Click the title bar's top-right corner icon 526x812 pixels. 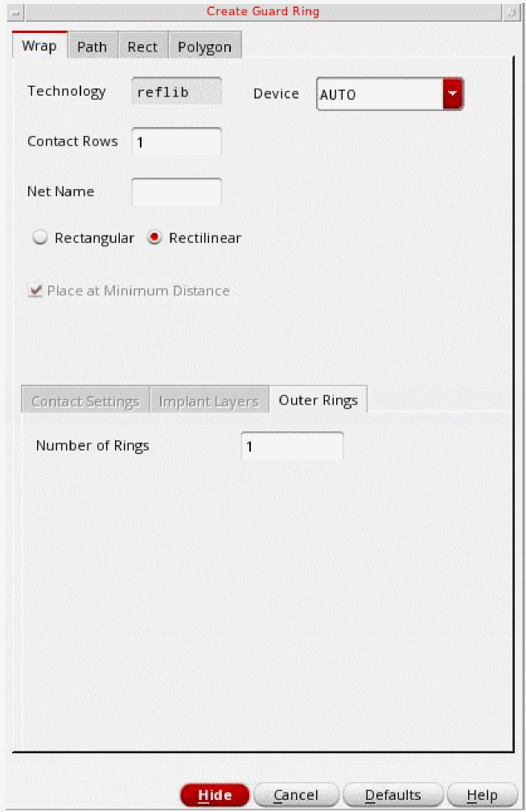[x=512, y=12]
